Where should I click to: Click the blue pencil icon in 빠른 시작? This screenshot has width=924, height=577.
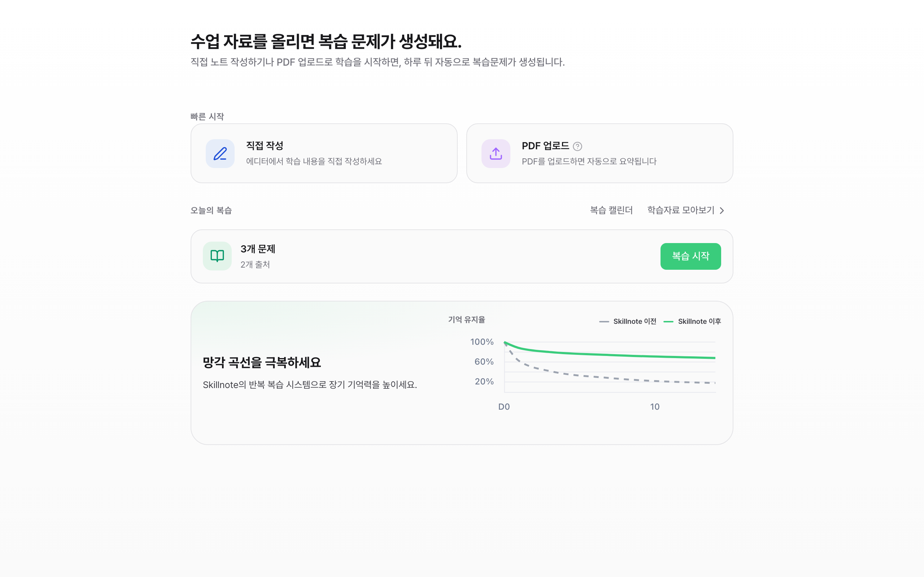point(220,153)
